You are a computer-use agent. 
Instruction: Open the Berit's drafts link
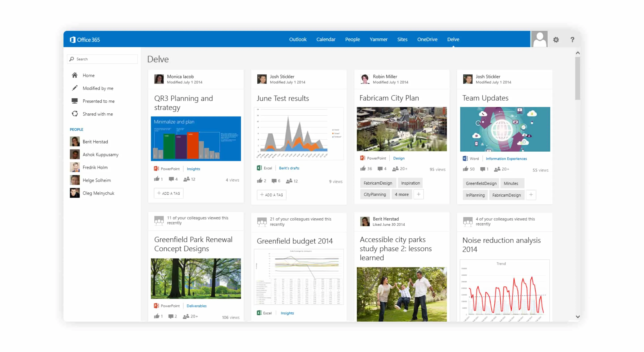[289, 168]
